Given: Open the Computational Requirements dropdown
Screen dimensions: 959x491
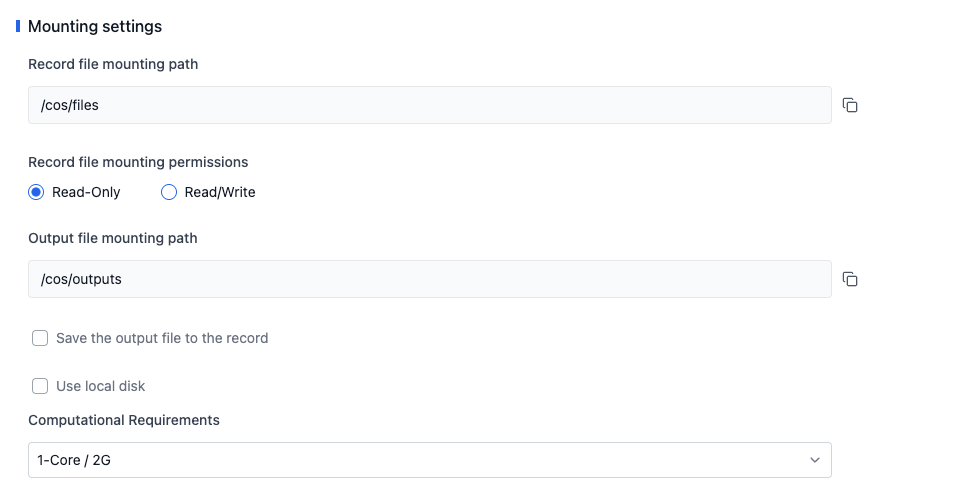Looking at the screenshot, I should click(430, 460).
